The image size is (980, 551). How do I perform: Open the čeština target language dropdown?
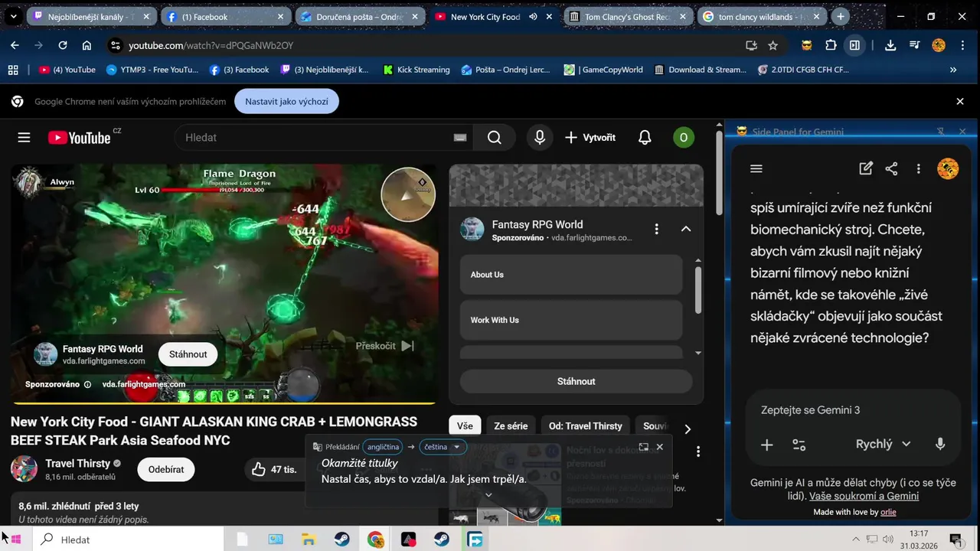coord(443,447)
